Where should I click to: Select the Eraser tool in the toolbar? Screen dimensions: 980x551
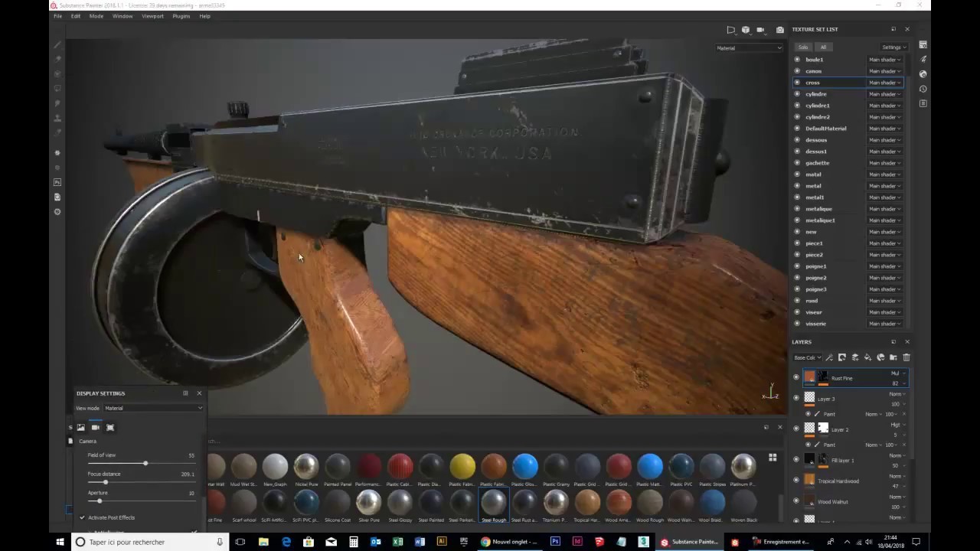(x=57, y=59)
